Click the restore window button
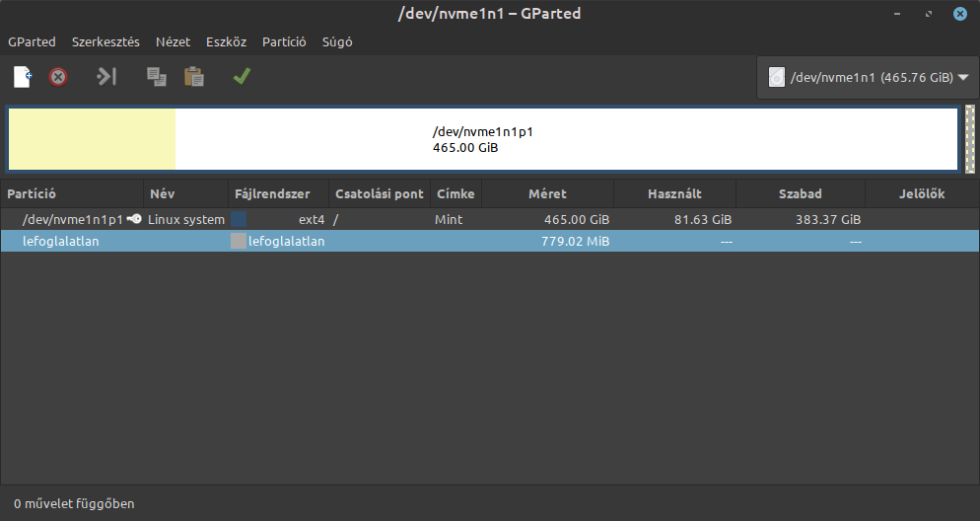The image size is (980, 521). click(929, 14)
